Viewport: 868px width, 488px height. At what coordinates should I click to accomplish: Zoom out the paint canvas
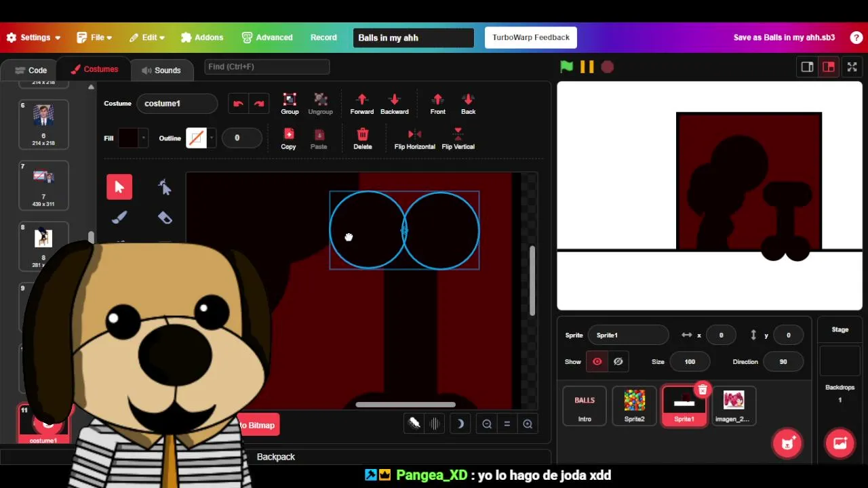click(x=487, y=424)
